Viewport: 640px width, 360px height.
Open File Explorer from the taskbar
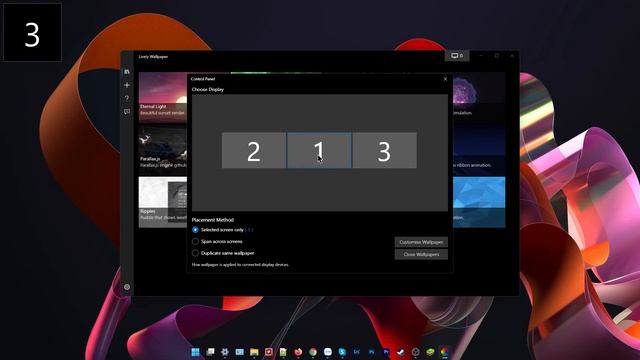coord(254,352)
